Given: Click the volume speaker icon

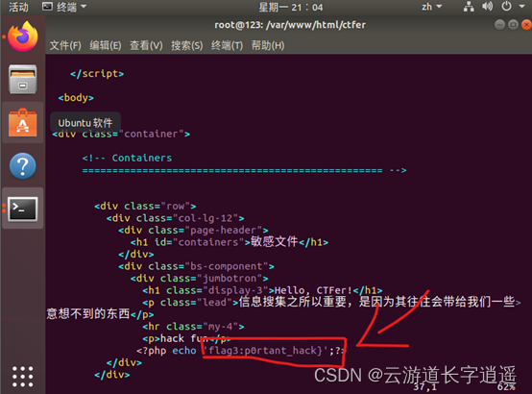Looking at the screenshot, I should [487, 6].
